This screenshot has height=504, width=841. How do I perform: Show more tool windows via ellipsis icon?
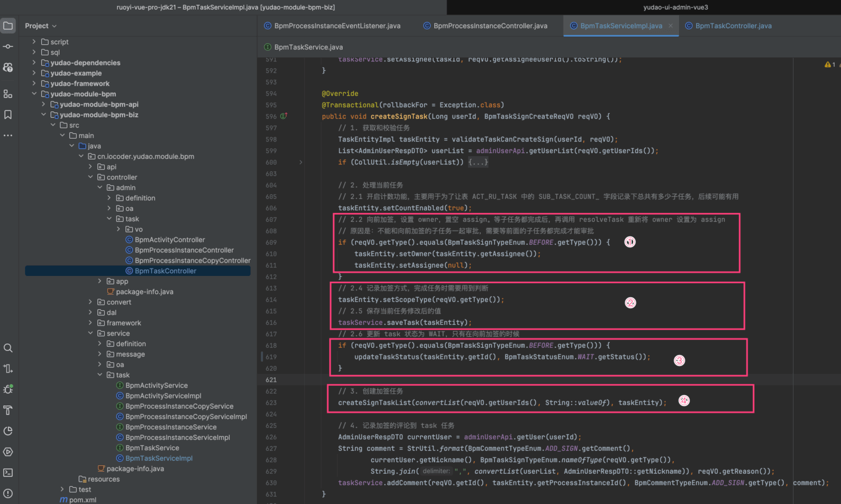coord(8,135)
